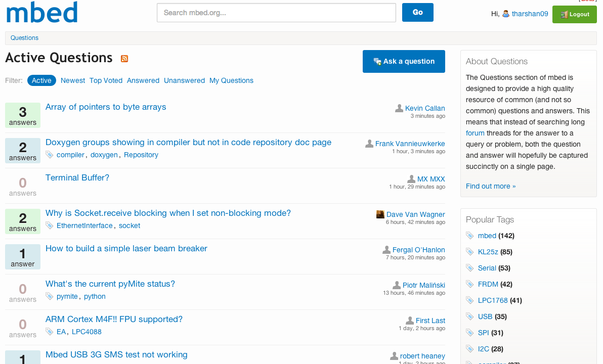Viewport: 603px width, 364px height.
Task: Open Kevin Callan's profile
Action: 425,108
